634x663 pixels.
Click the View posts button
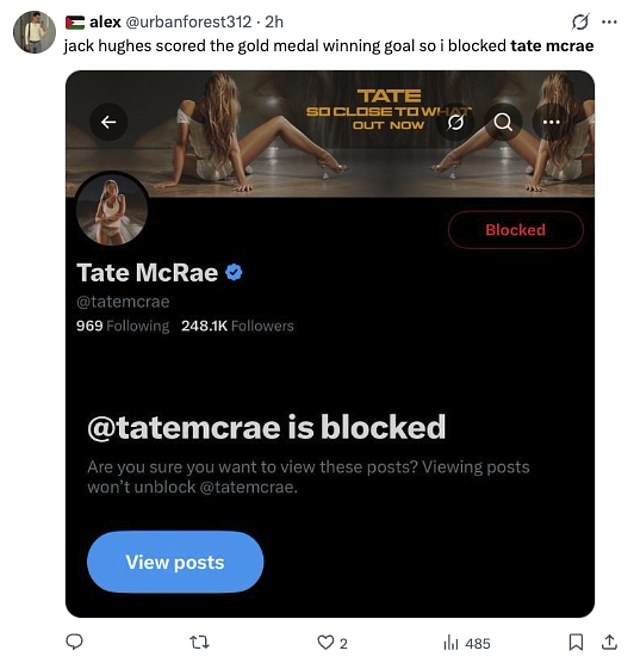(x=175, y=562)
